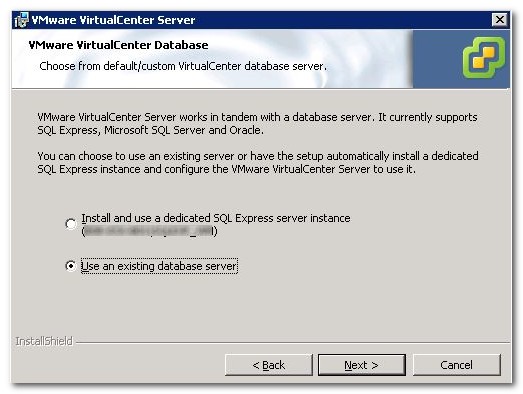The width and height of the screenshot is (523, 394).
Task: Click the InstallShield label
Action: [44, 341]
